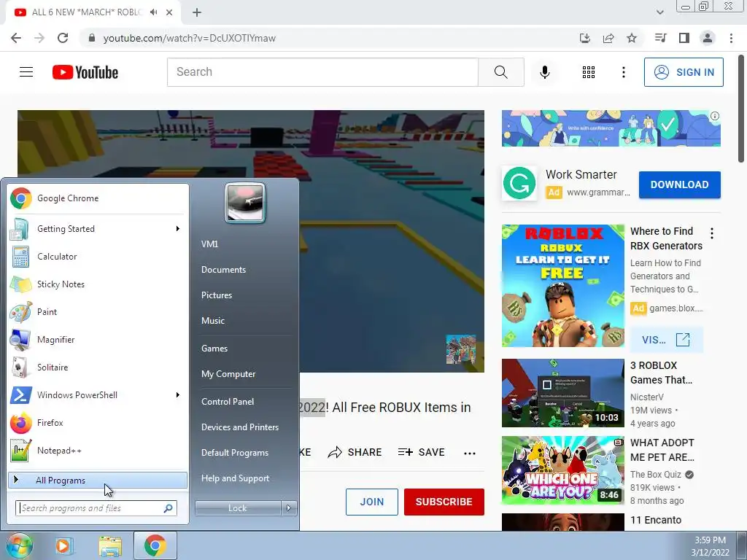Viewport: 747px width, 560px height.
Task: Click YouTube search magnifier button
Action: tap(500, 72)
